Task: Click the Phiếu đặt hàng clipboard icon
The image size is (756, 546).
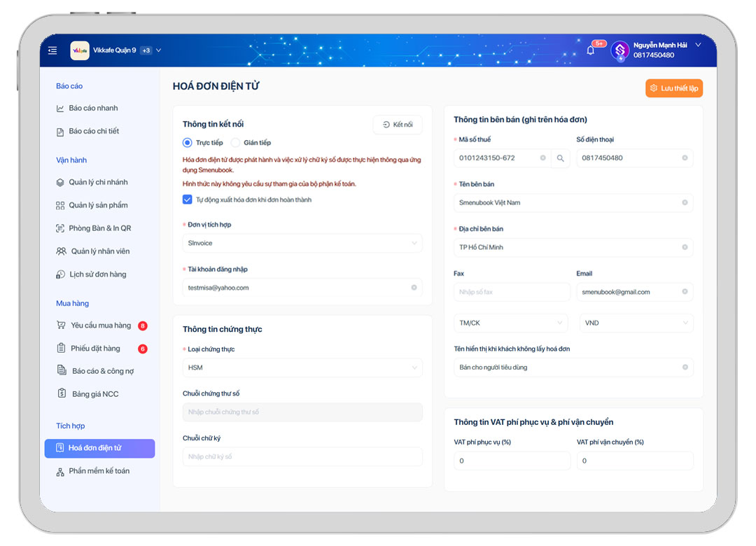Action: point(61,348)
